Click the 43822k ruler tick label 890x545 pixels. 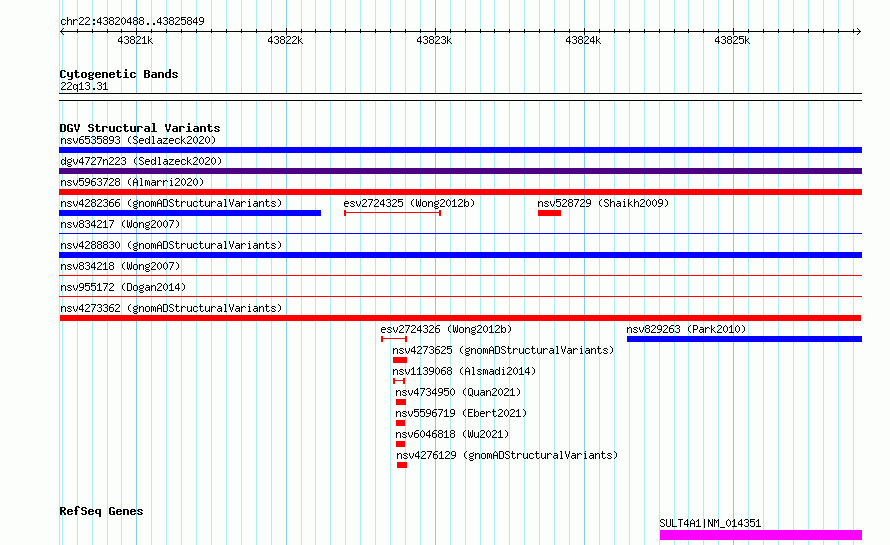[285, 40]
